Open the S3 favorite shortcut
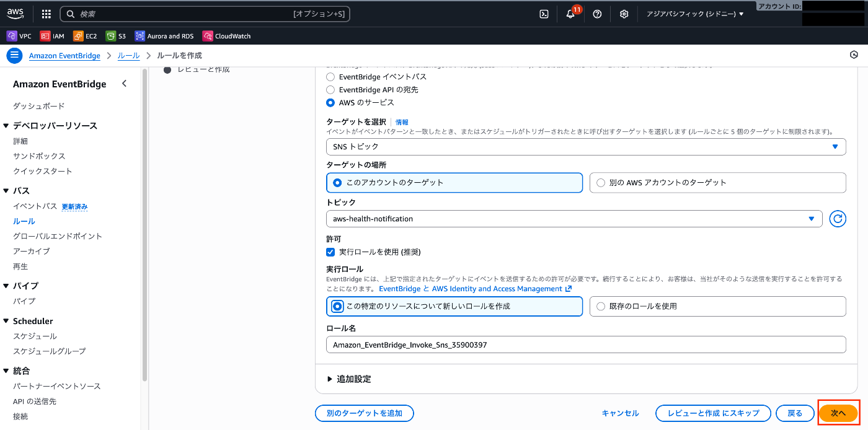Screen dimensions: 868x430 (116, 36)
